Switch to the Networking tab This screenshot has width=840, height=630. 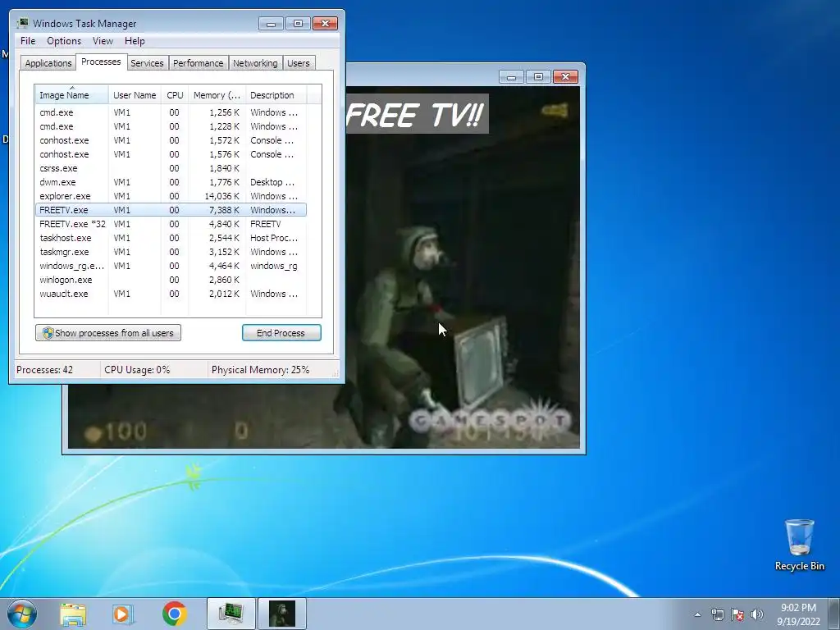[255, 62]
